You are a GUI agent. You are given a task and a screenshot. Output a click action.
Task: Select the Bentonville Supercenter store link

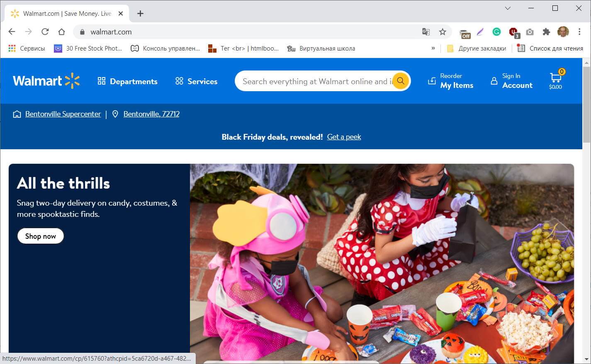[63, 114]
